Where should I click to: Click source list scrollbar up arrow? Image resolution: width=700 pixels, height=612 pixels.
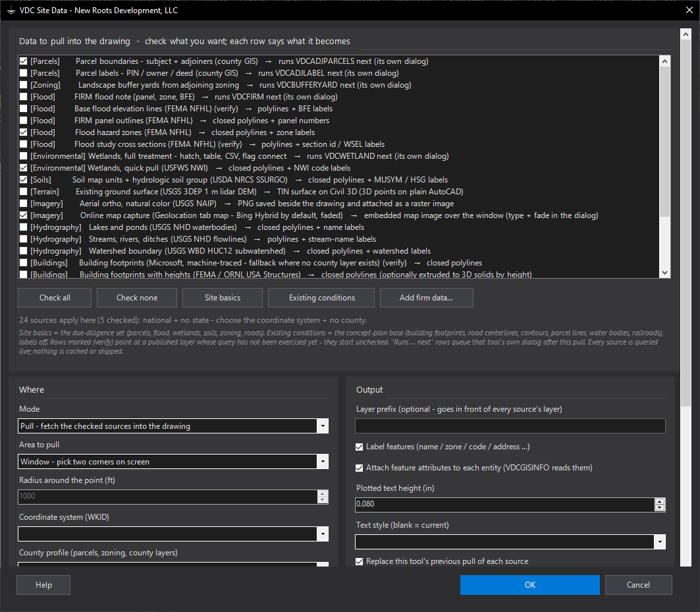664,61
